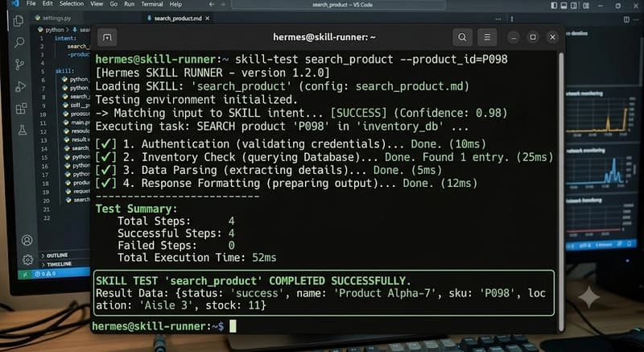Screen dimensions: 644x352
Task: Open the Search view in VS Code activity bar
Action: tap(19, 43)
